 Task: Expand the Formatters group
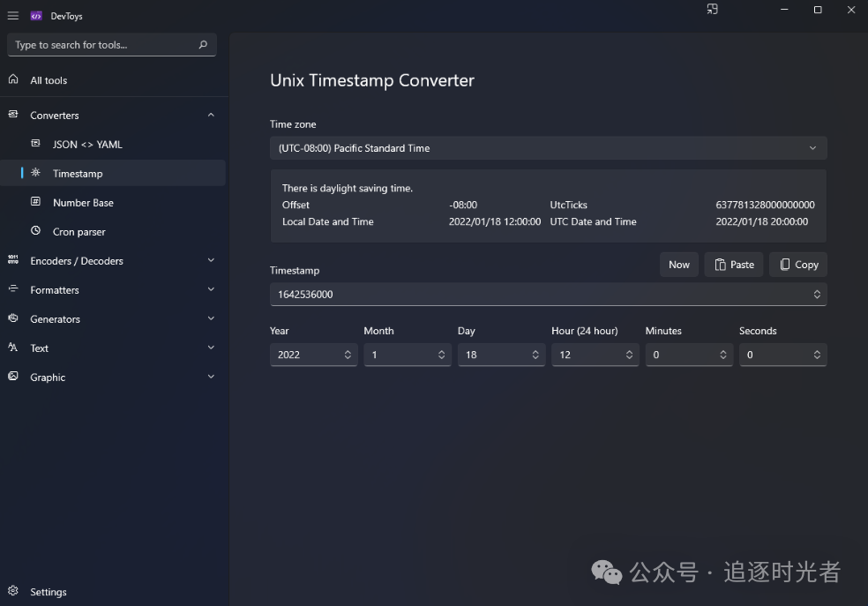click(x=211, y=289)
